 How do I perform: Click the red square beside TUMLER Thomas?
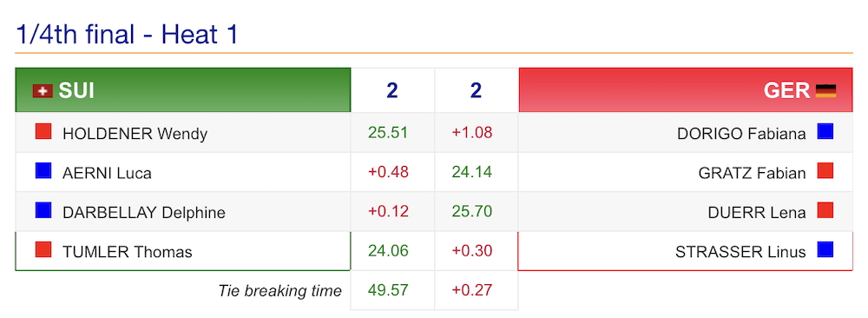[x=43, y=250]
